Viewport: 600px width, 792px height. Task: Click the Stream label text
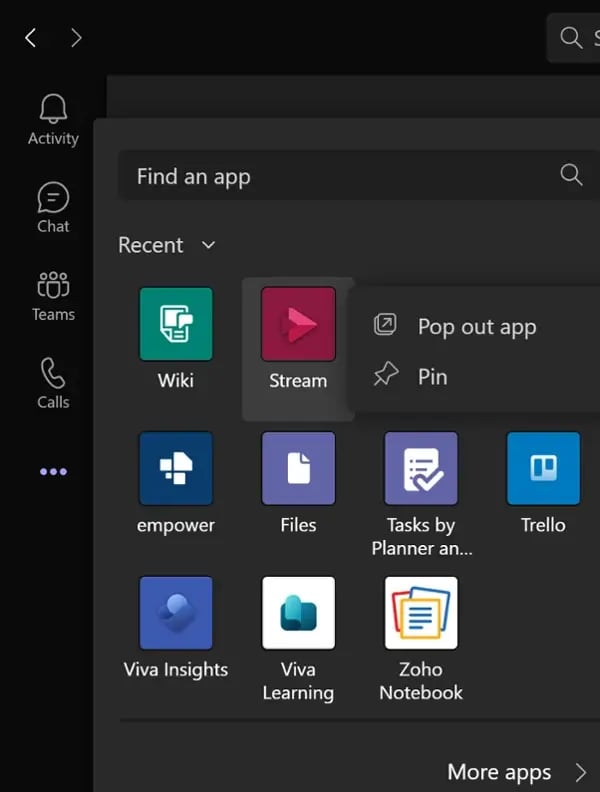[298, 381]
